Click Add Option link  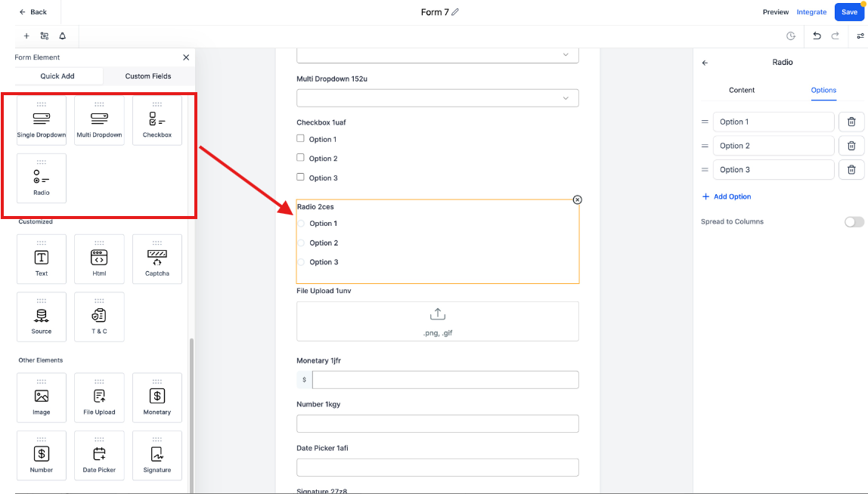coord(727,196)
